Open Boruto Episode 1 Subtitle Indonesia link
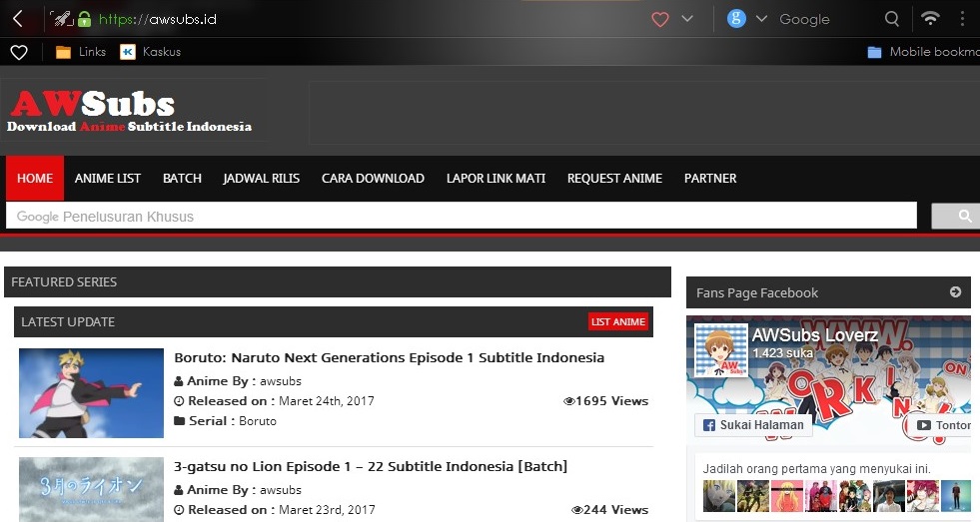Viewport: 980px width, 522px height. pyautogui.click(x=389, y=357)
